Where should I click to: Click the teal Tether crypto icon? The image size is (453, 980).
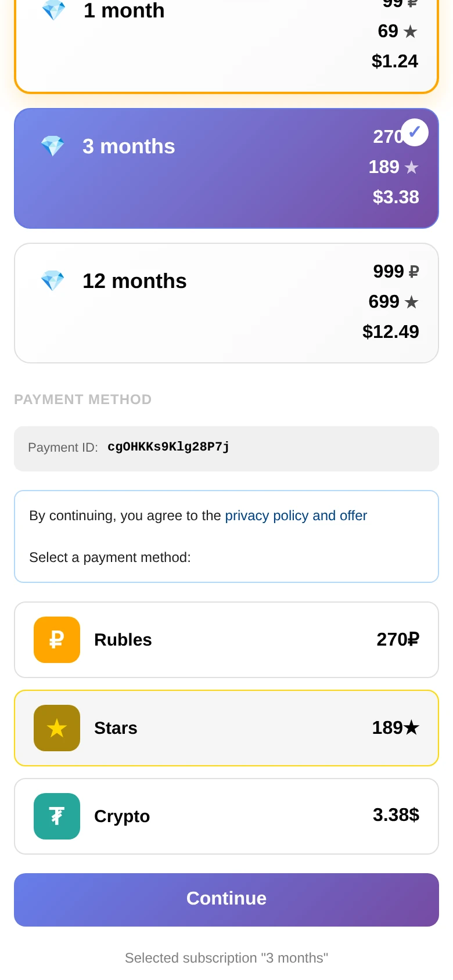(x=57, y=816)
